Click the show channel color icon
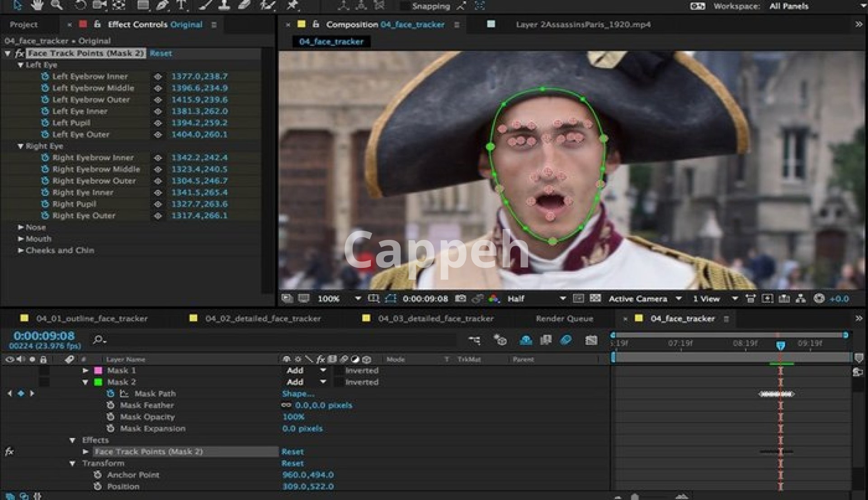The width and height of the screenshot is (868, 500). point(494,299)
